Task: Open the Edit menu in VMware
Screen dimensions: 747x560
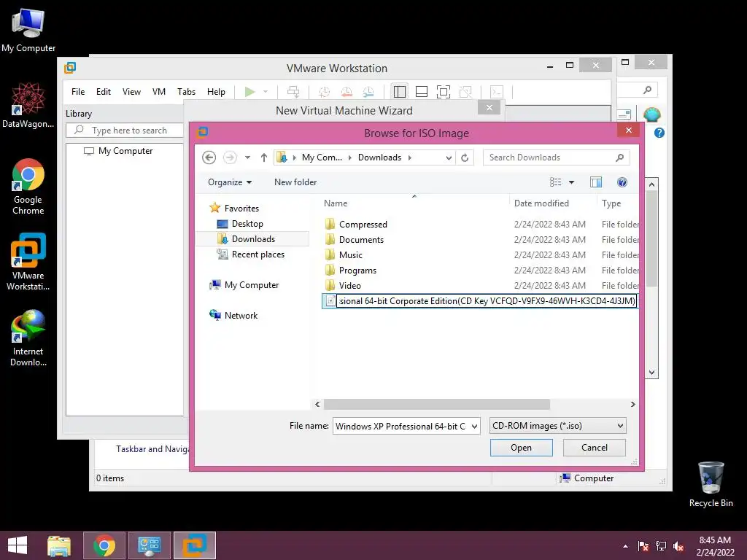Action: tap(104, 91)
